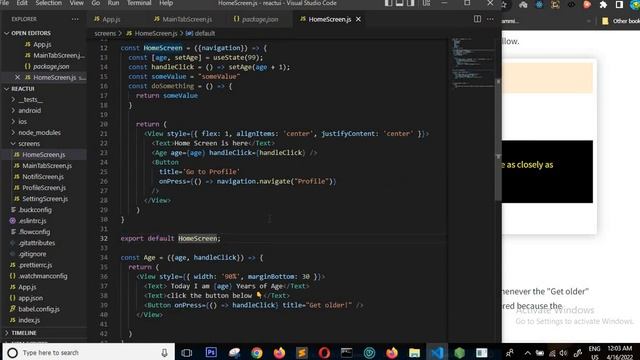Open the Help menu
Viewport: 640px width, 360px height.
click(x=166, y=3)
